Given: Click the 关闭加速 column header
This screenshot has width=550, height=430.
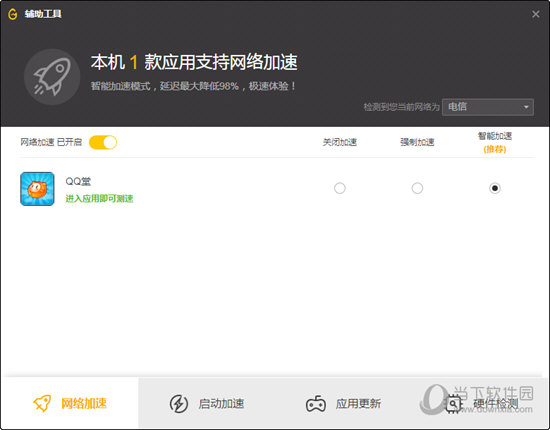Looking at the screenshot, I should [x=340, y=142].
